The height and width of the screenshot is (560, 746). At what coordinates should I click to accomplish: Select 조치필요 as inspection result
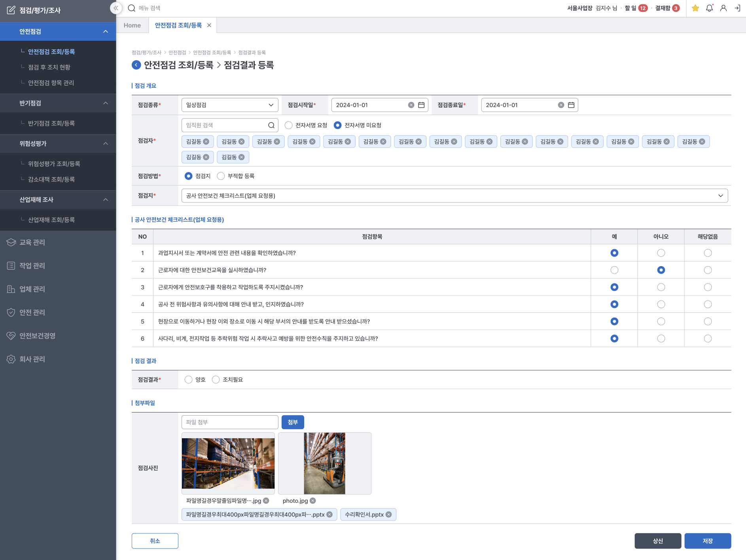(216, 380)
